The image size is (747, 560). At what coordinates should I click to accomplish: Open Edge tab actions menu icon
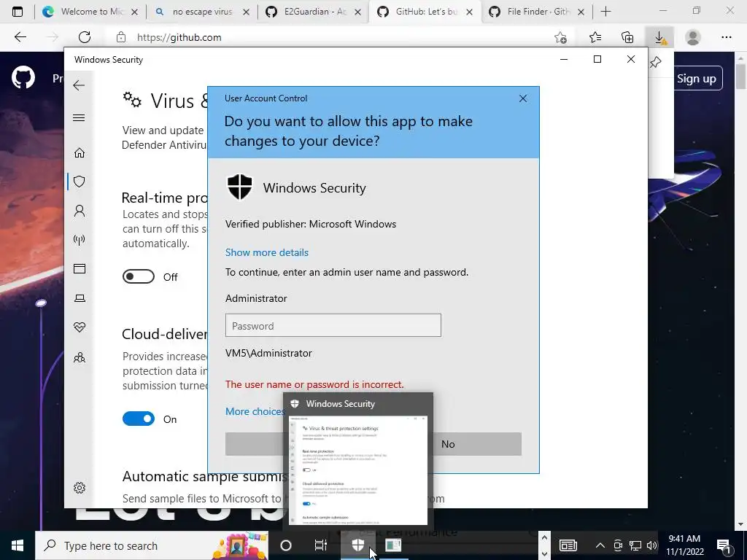click(x=18, y=12)
